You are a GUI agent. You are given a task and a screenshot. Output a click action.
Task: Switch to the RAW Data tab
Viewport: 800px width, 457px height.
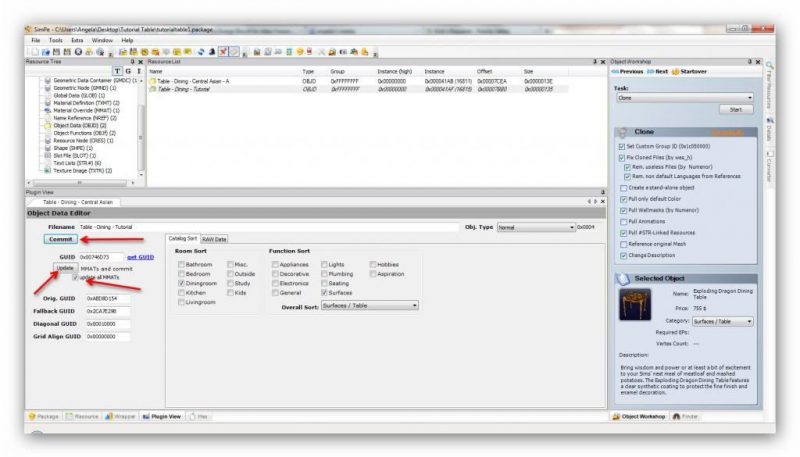click(215, 239)
